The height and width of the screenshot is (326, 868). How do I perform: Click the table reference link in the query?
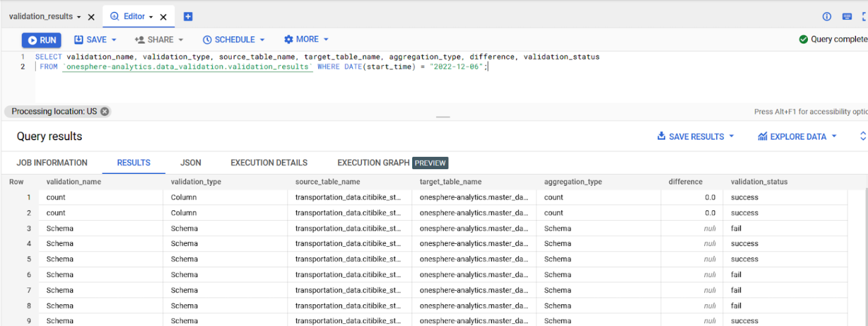(x=188, y=67)
